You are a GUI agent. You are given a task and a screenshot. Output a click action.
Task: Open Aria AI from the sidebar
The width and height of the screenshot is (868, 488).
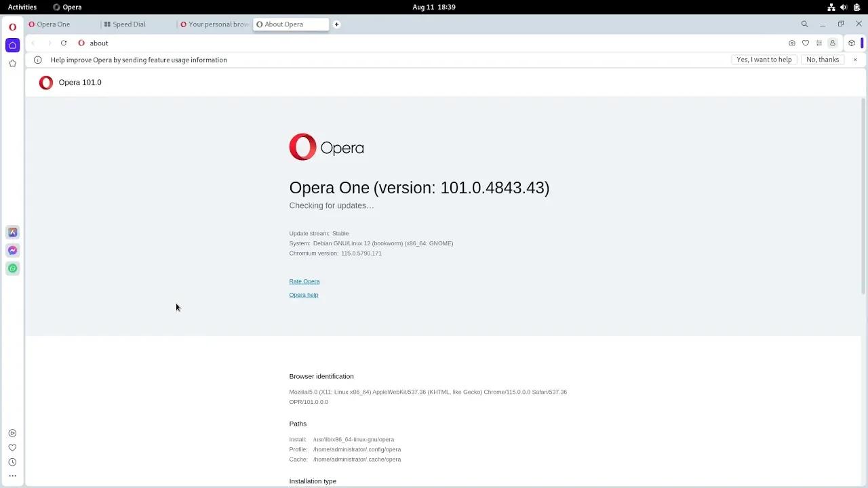click(12, 232)
